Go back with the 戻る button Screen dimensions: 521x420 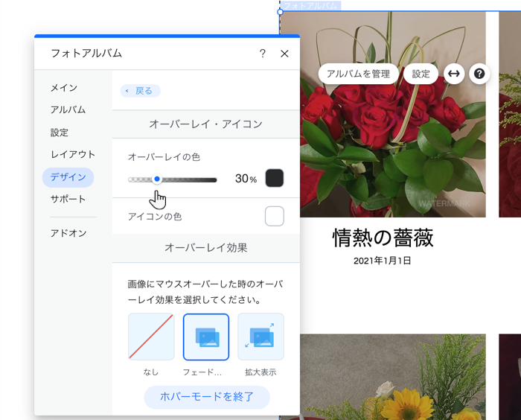pos(140,91)
